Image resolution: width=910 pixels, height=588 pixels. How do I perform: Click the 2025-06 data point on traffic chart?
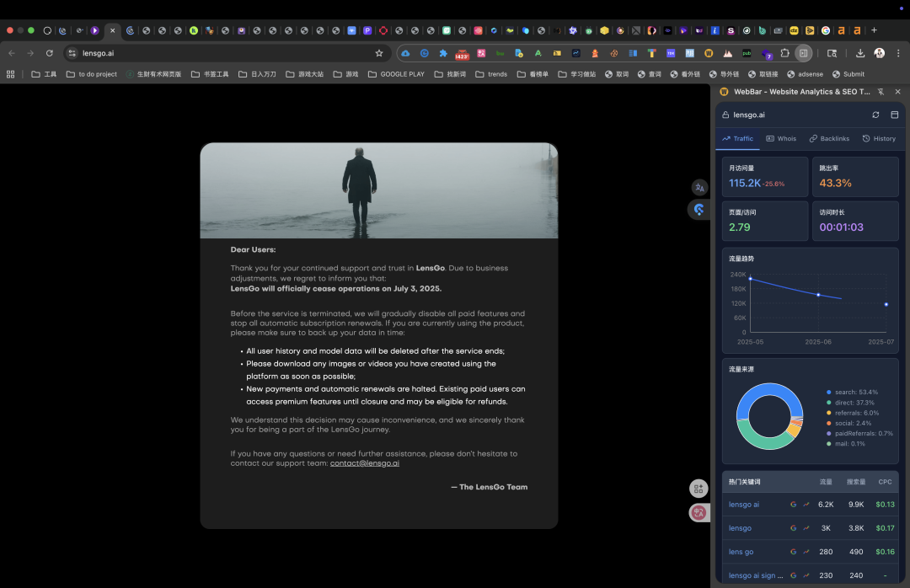818,295
